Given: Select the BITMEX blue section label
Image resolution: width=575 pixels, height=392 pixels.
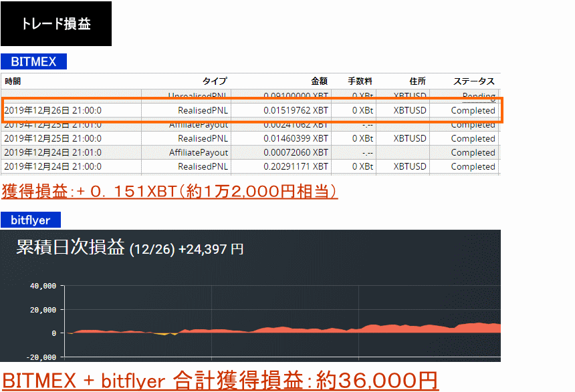Looking at the screenshot, I should (33, 62).
